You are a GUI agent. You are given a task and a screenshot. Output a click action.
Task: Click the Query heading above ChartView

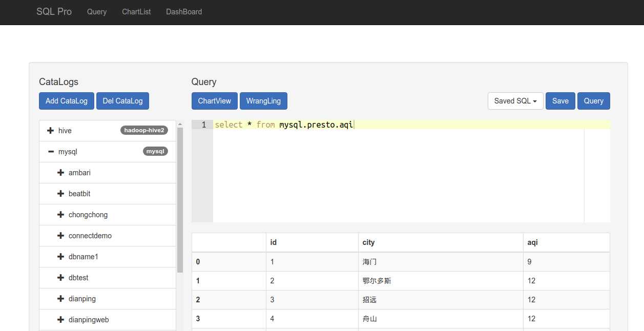tap(204, 81)
